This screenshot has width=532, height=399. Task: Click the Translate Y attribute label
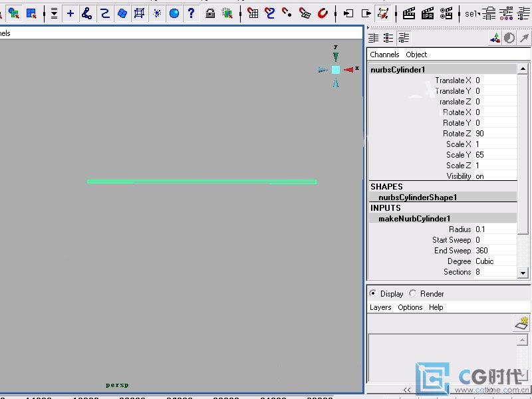(453, 91)
